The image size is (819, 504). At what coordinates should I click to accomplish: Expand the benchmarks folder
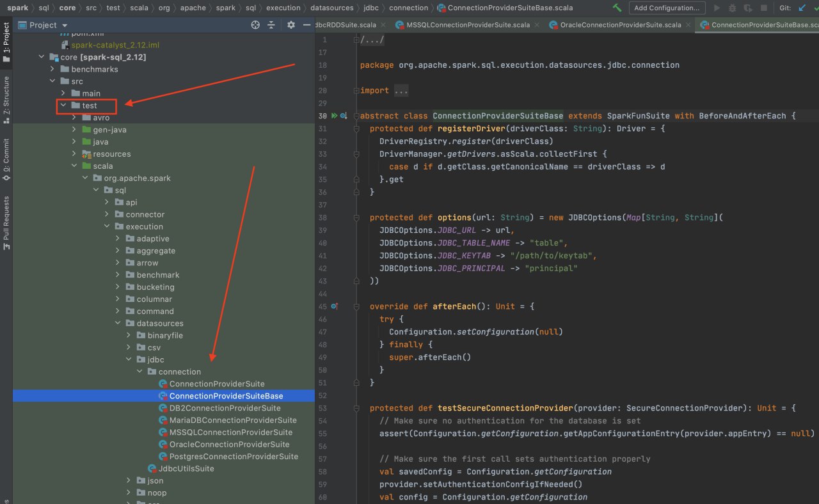(53, 69)
